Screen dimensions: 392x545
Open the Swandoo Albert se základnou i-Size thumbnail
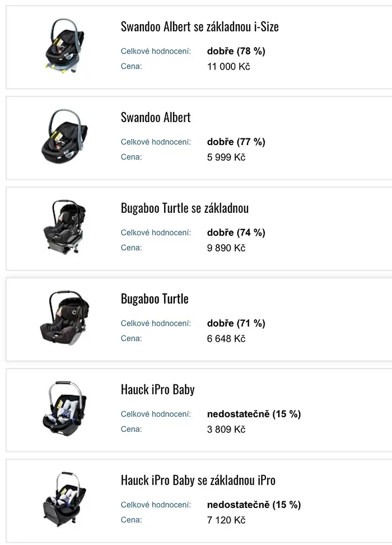[x=64, y=46]
